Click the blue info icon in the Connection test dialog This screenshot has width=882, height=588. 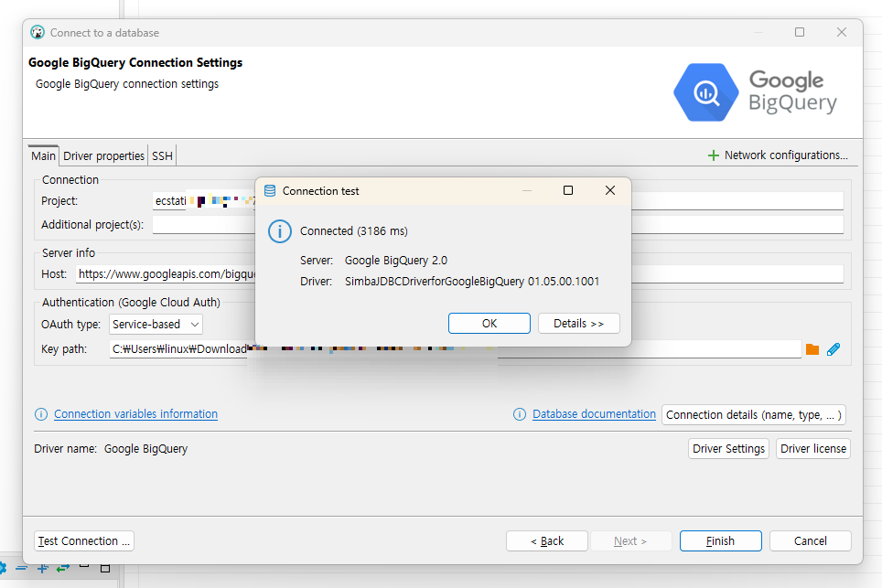coord(280,231)
